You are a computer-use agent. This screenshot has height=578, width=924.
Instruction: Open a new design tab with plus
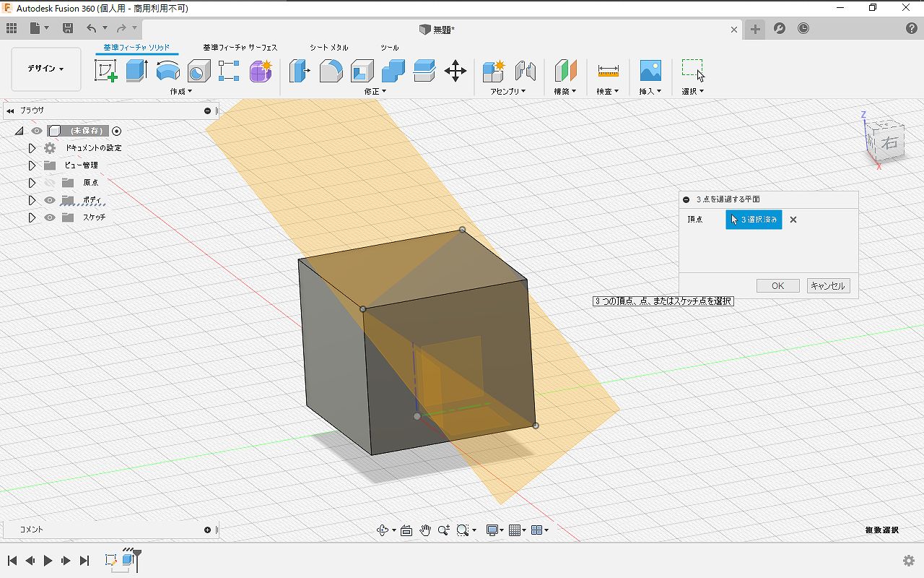(755, 29)
